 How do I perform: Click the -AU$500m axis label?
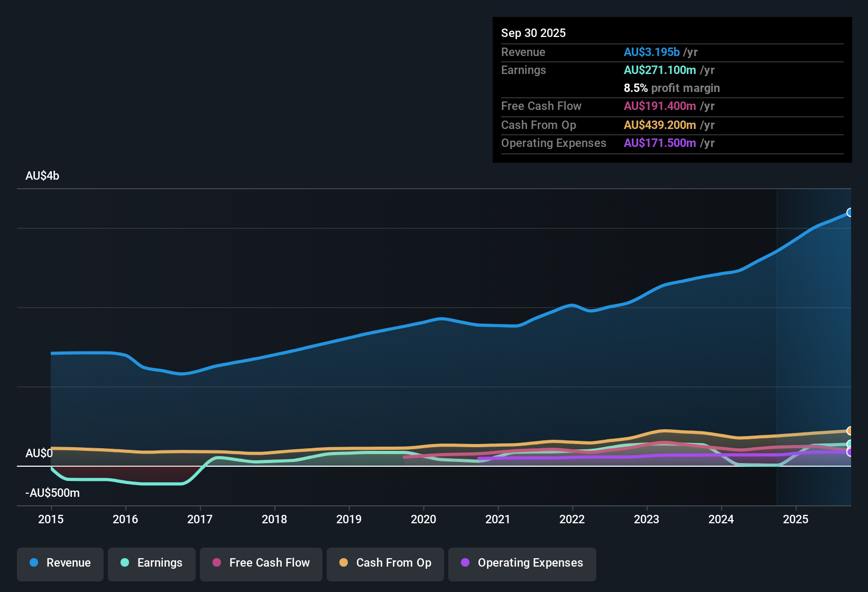pyautogui.click(x=52, y=493)
